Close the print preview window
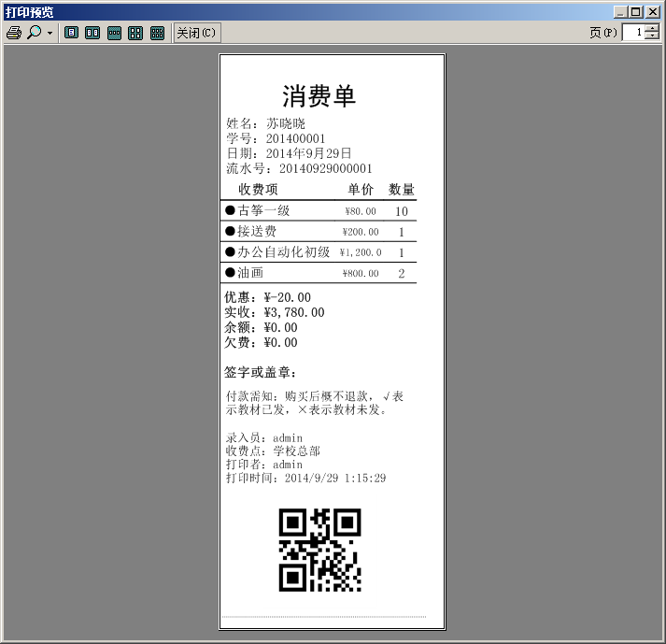The image size is (666, 644). pyautogui.click(x=652, y=12)
